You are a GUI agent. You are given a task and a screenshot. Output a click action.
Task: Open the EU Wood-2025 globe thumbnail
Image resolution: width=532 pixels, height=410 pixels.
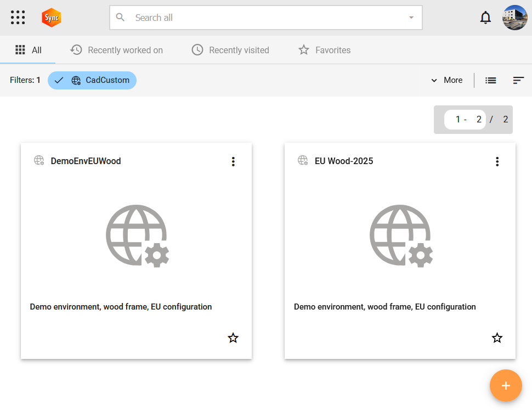400,236
